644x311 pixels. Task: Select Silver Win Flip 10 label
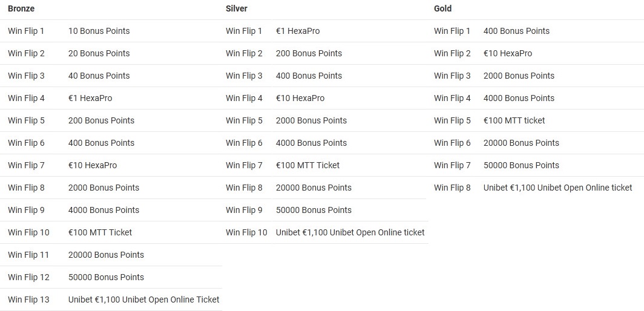point(246,232)
